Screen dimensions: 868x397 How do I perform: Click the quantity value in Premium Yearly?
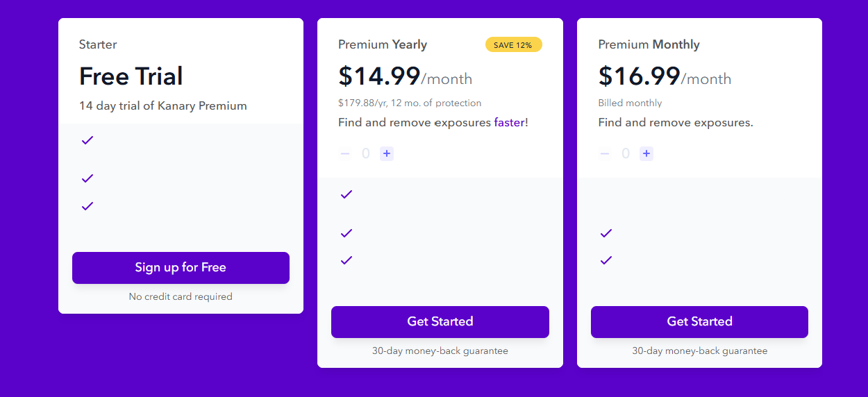click(x=366, y=153)
